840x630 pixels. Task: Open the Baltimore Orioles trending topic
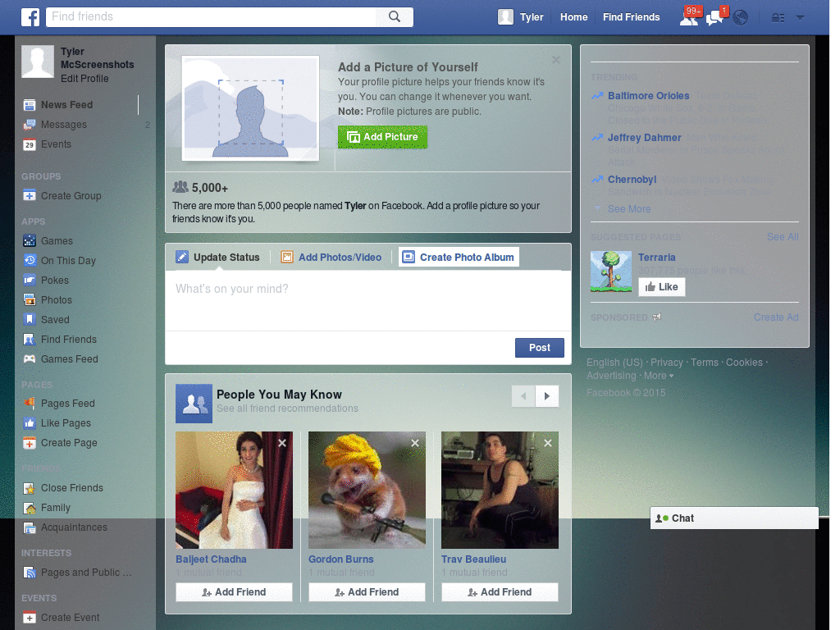coord(648,96)
